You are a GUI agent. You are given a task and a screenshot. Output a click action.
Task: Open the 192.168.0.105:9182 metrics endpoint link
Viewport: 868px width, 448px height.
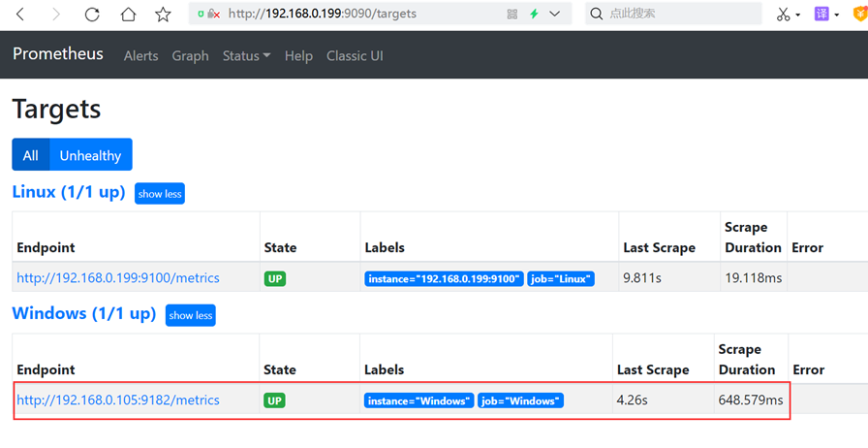[x=118, y=400]
